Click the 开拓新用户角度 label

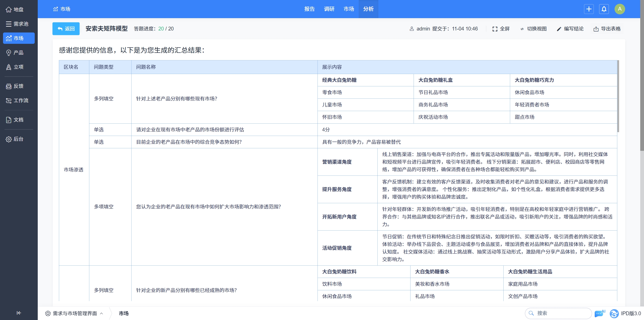coord(339,217)
